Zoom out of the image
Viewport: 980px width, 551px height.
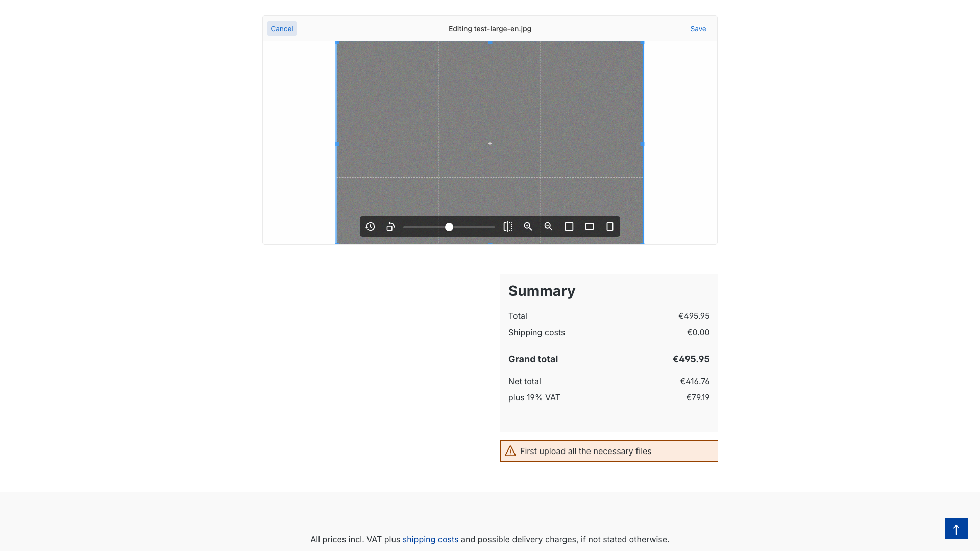(x=549, y=227)
